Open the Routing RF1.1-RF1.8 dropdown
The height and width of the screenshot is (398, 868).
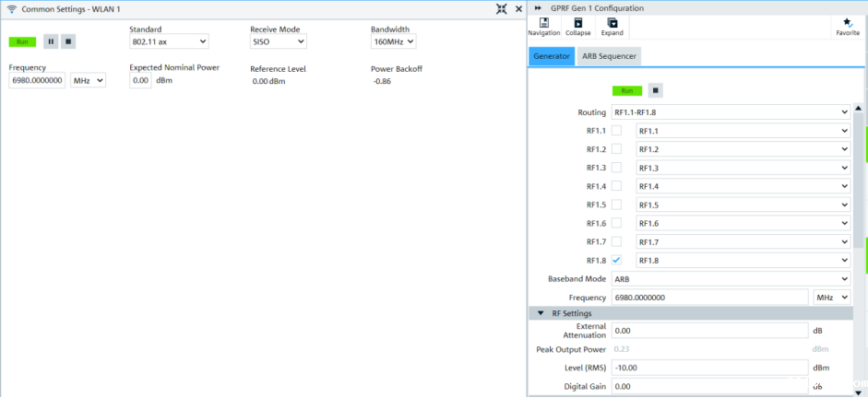click(731, 112)
